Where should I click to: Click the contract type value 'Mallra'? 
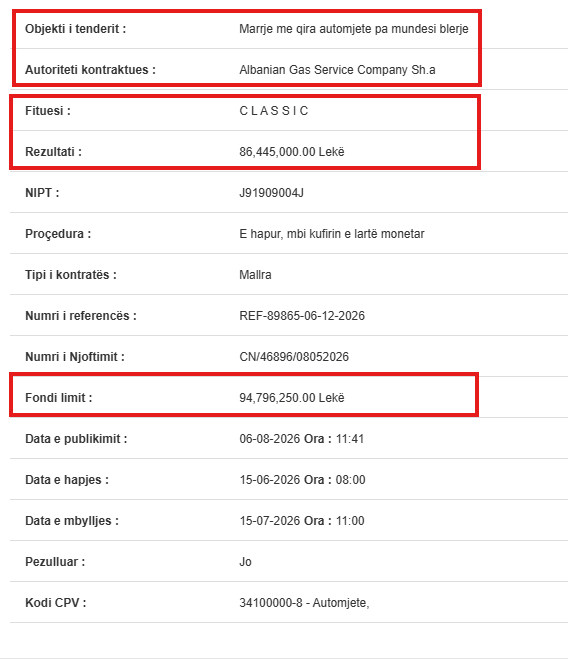click(255, 275)
